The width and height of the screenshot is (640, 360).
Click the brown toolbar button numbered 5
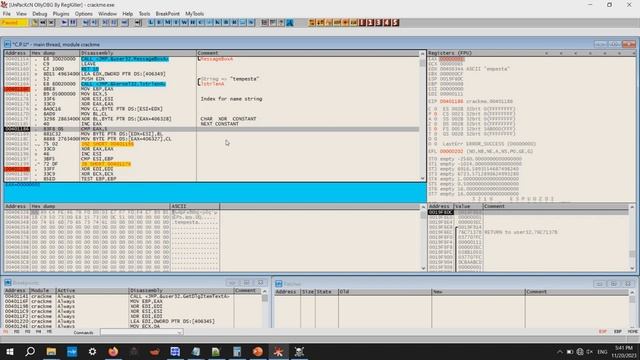tap(395, 23)
